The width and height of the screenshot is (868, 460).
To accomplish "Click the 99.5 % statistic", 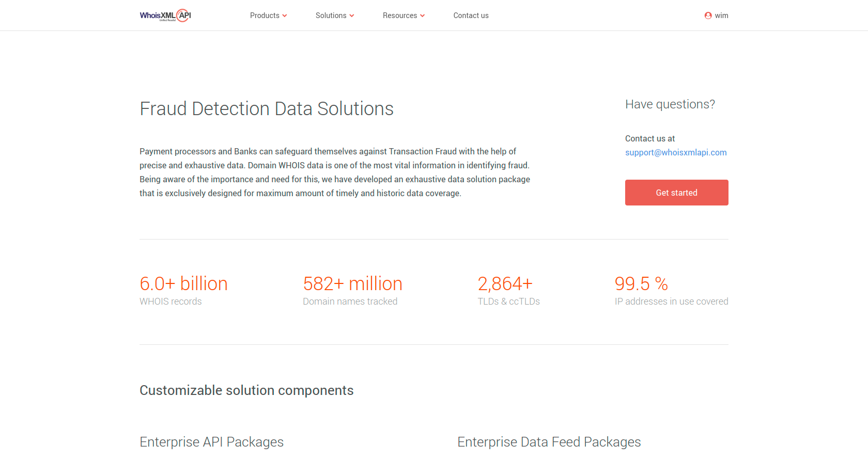I will click(642, 283).
